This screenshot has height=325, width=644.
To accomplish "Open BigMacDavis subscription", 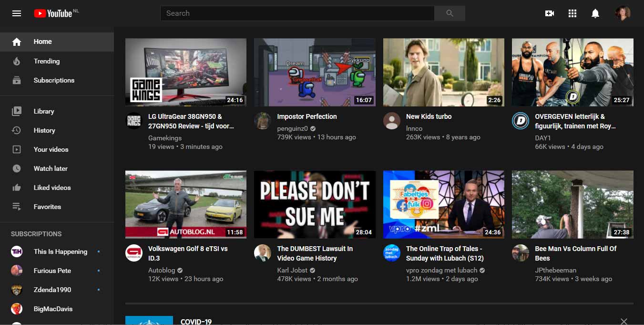I will [x=57, y=309].
